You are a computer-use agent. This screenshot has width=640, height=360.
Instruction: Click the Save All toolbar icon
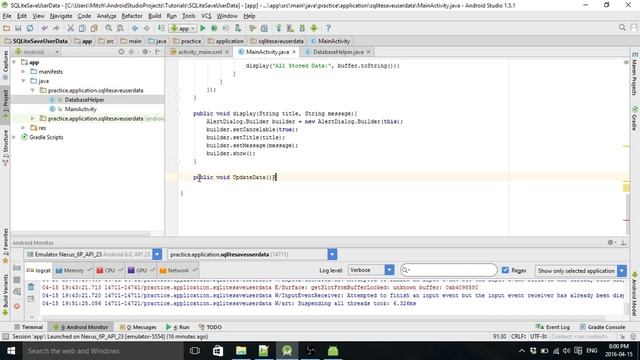(18, 28)
